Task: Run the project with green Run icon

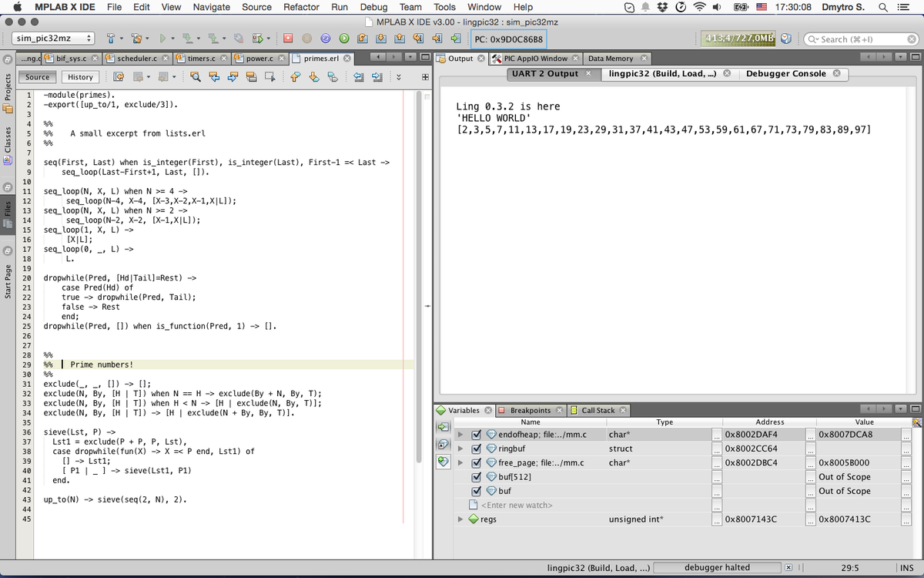Action: pos(162,38)
